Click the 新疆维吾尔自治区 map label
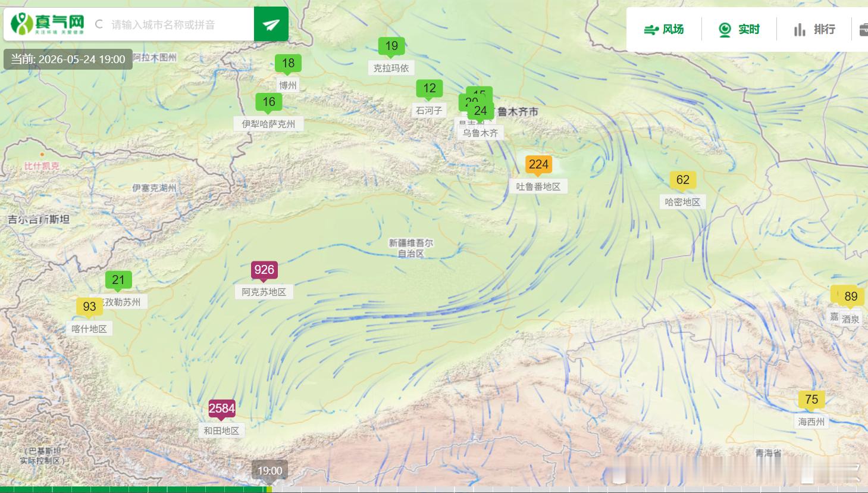The image size is (868, 493). coord(411,248)
